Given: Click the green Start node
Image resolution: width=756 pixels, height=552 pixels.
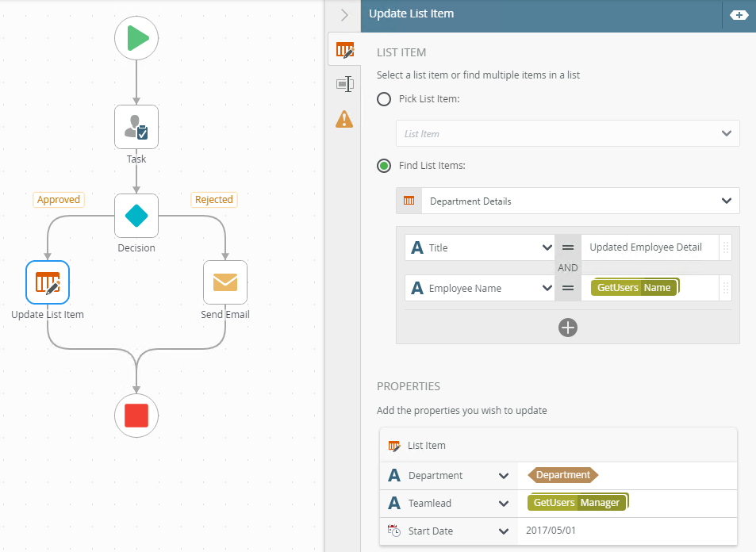Looking at the screenshot, I should coord(136,38).
